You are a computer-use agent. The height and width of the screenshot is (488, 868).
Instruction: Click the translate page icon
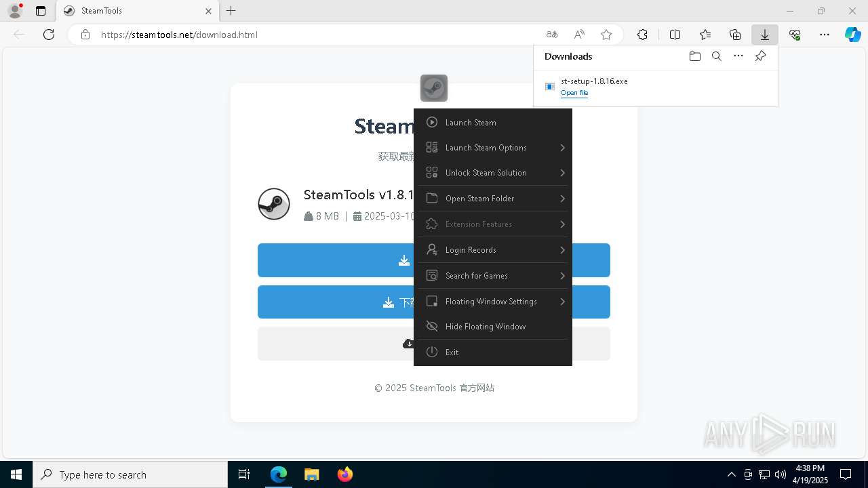[x=552, y=35]
